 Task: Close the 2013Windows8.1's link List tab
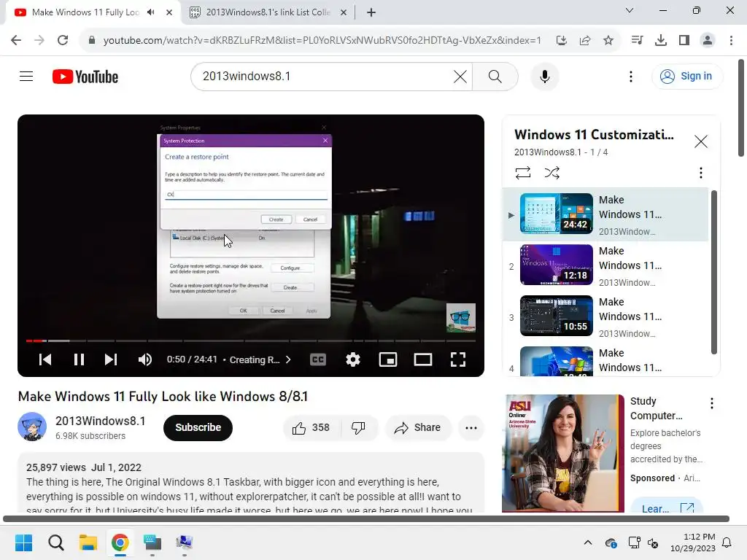coord(344,12)
